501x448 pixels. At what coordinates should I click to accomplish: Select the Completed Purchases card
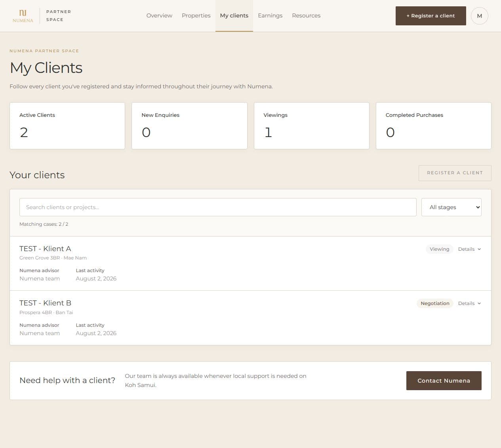tap(434, 126)
